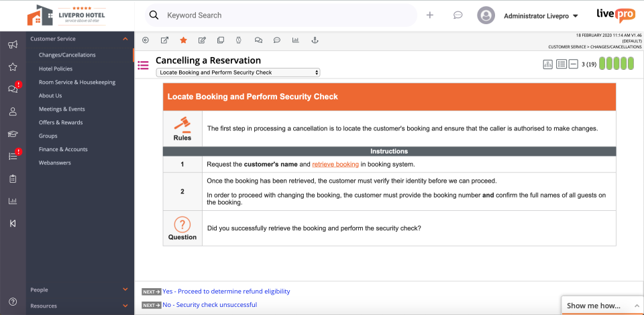Select Hotel Policies in the sidebar
644x315 pixels.
56,69
